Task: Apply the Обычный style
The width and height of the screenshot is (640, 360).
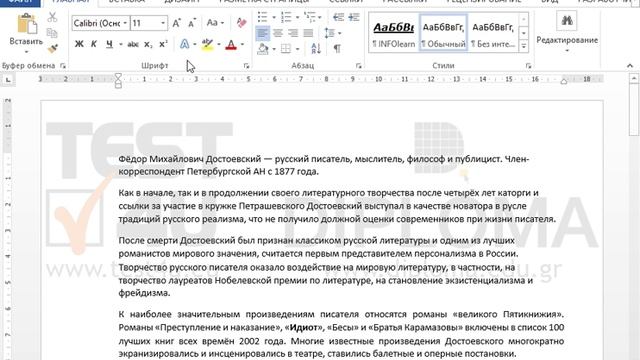Action: click(x=444, y=33)
